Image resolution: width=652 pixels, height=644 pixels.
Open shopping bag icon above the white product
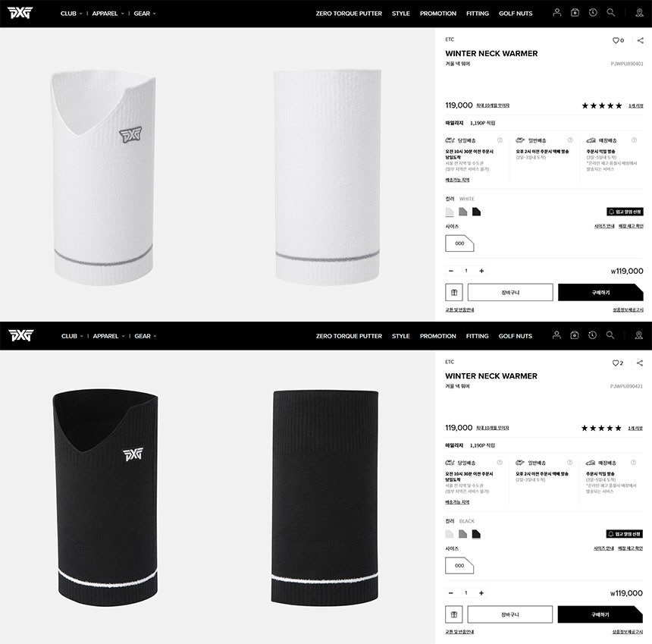pyautogui.click(x=575, y=13)
